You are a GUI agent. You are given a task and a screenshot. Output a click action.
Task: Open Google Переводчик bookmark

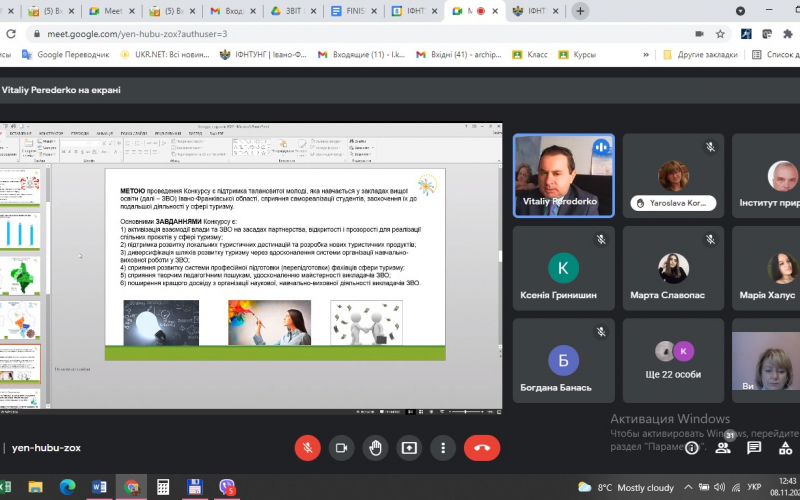(x=65, y=54)
